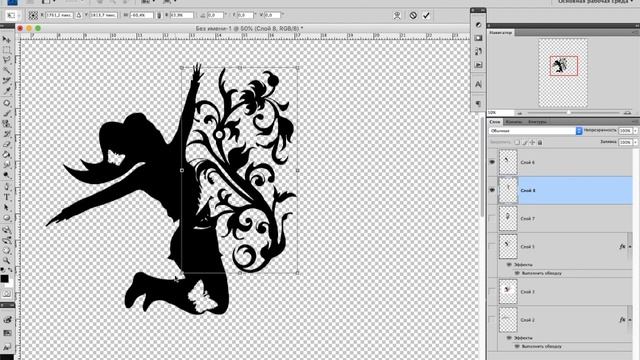Cancel the transform with the no-entry icon
This screenshot has width=640, height=360.
pos(413,16)
